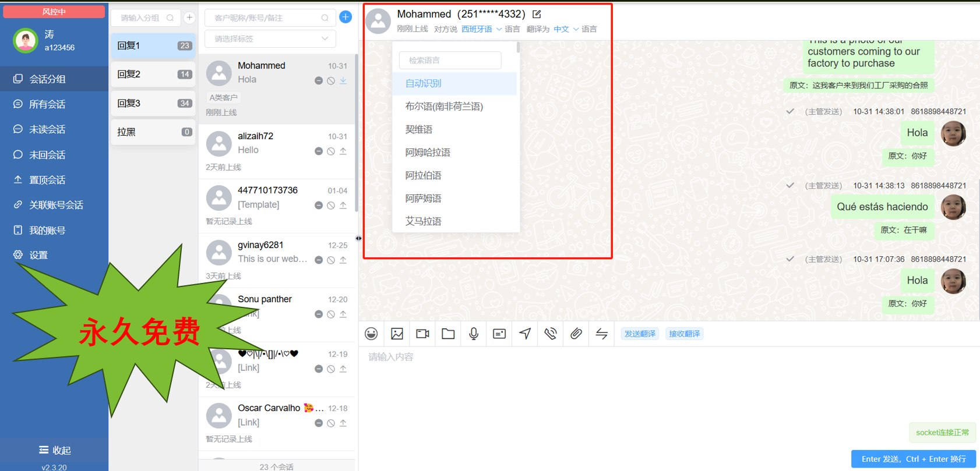Click the 请输入分组 group input field
Image resolution: width=980 pixels, height=471 pixels.
click(x=146, y=17)
